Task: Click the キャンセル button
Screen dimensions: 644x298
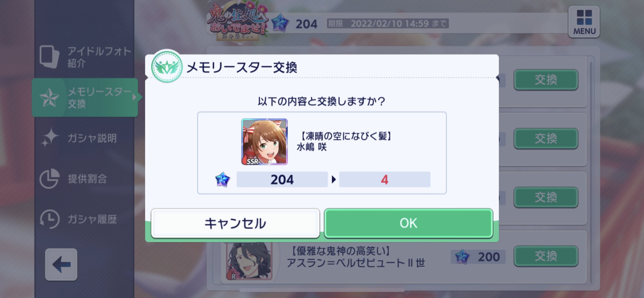Action: click(x=235, y=223)
